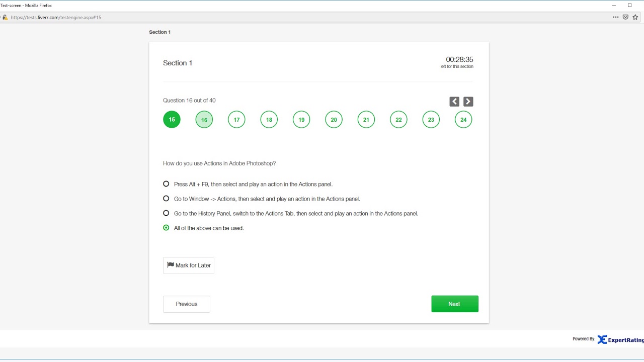Viewport: 644px width, 362px height.
Task: Click 'Question 16 out of 40' text
Action: 189,101
